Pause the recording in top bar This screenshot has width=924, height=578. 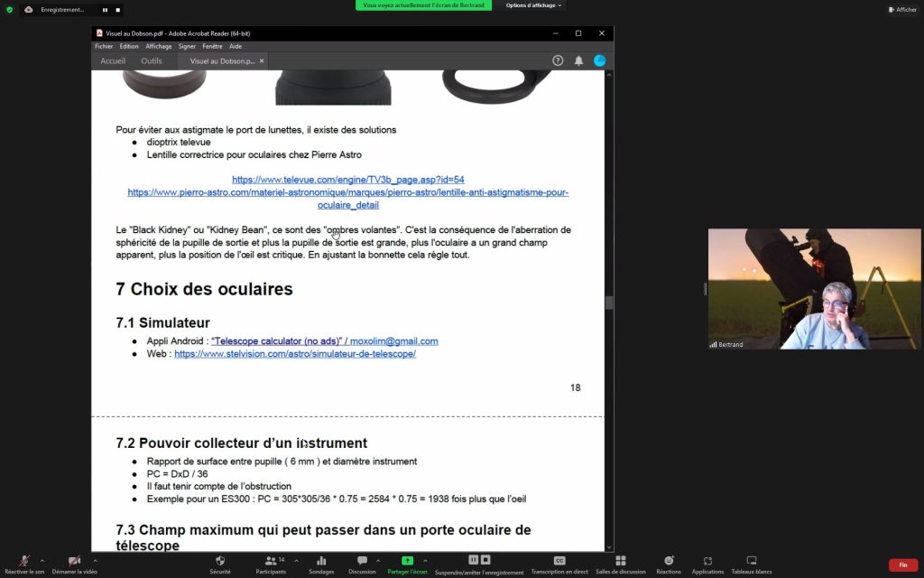(105, 9)
